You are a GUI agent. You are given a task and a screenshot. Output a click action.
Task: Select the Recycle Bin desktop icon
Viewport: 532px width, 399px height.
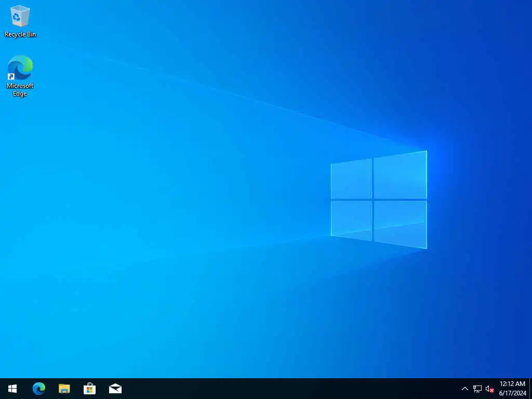20,21
